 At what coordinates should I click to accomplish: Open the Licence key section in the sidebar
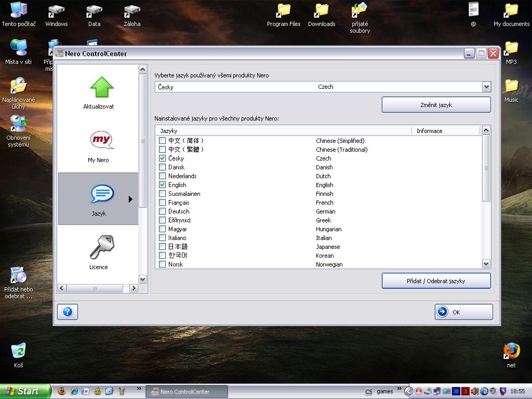click(98, 252)
